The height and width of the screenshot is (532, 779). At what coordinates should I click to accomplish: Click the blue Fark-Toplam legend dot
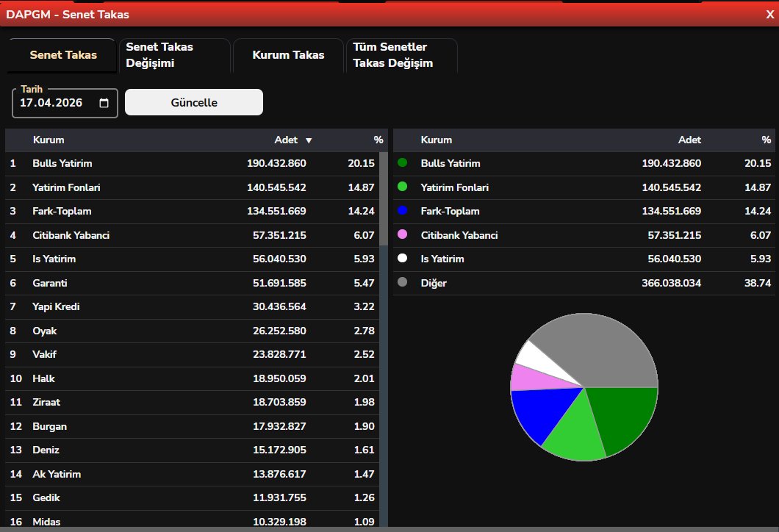coord(403,210)
